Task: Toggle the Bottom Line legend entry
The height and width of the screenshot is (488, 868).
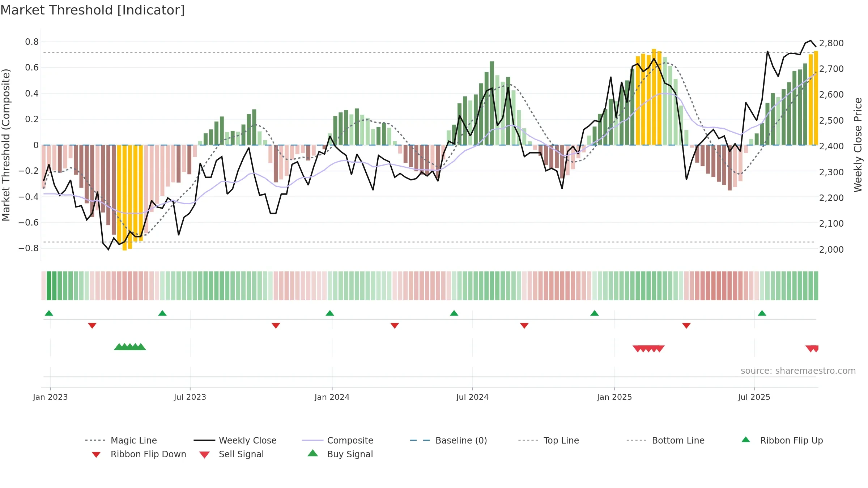Action: pyautogui.click(x=665, y=440)
